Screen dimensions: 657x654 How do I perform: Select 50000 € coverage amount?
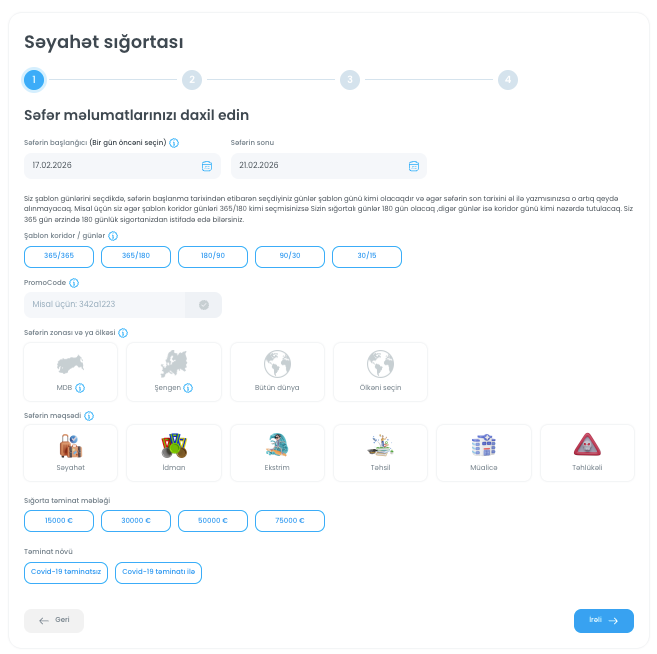(x=213, y=521)
